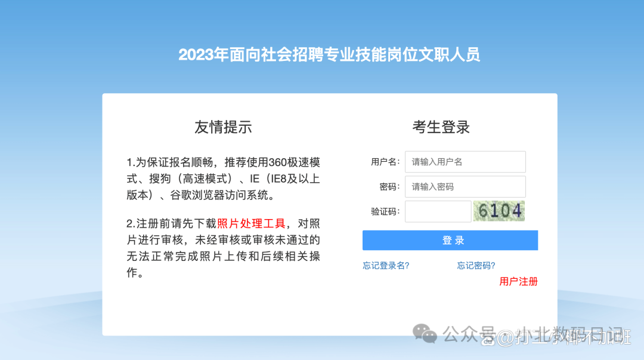Open the 忘记登录名? recovery link
Screen dimensions: 644x360
[385, 265]
